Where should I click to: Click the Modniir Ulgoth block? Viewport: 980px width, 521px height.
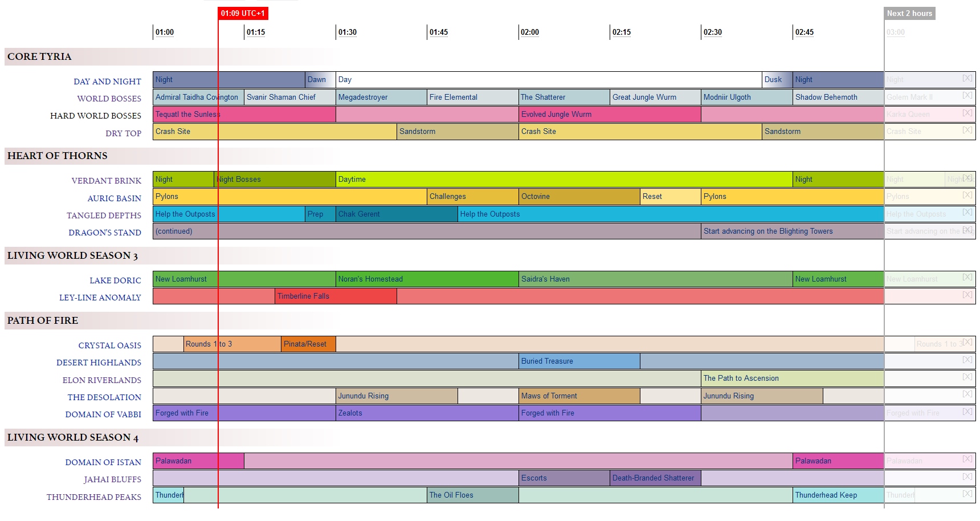[747, 97]
